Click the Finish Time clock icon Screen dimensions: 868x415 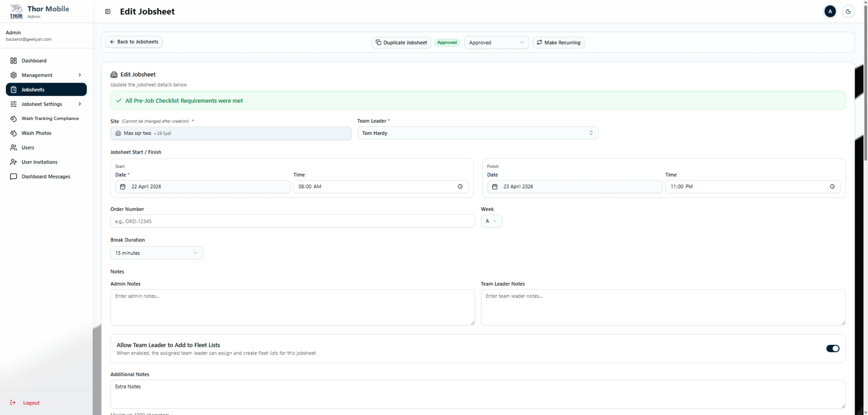click(832, 187)
